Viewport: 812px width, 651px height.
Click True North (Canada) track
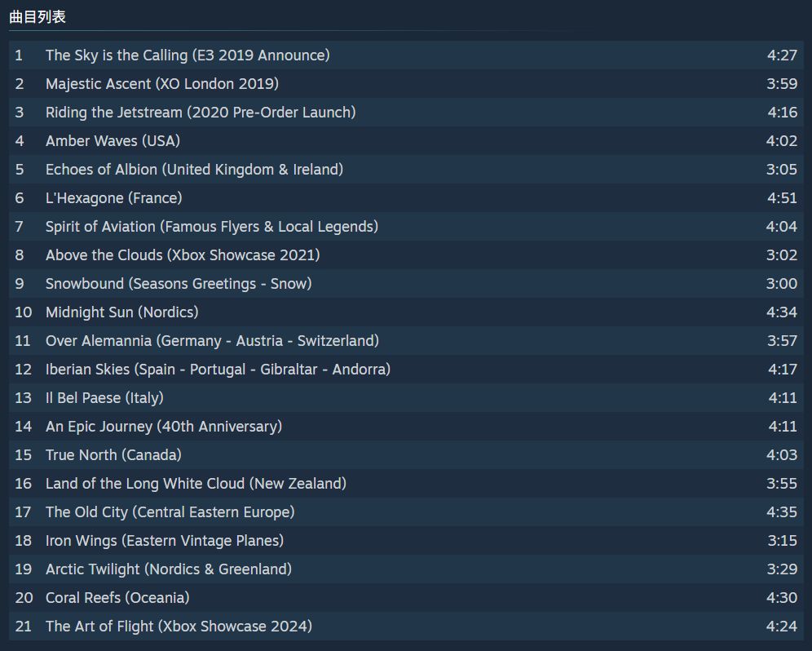pos(406,454)
